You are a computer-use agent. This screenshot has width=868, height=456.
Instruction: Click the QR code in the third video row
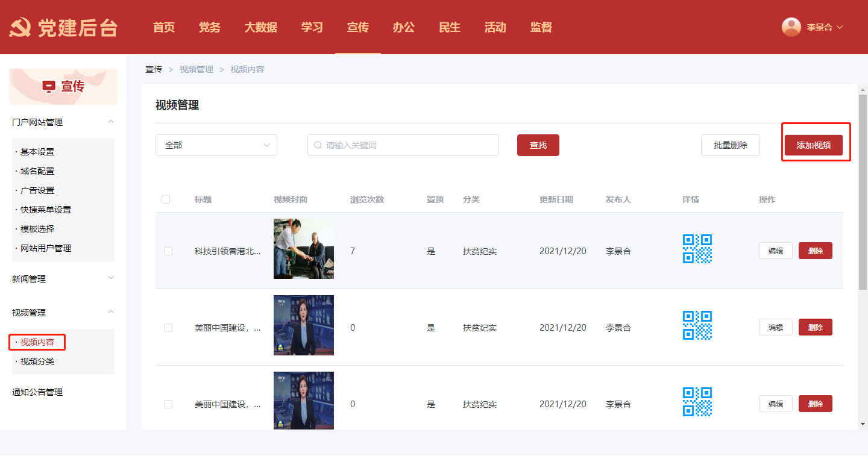697,402
